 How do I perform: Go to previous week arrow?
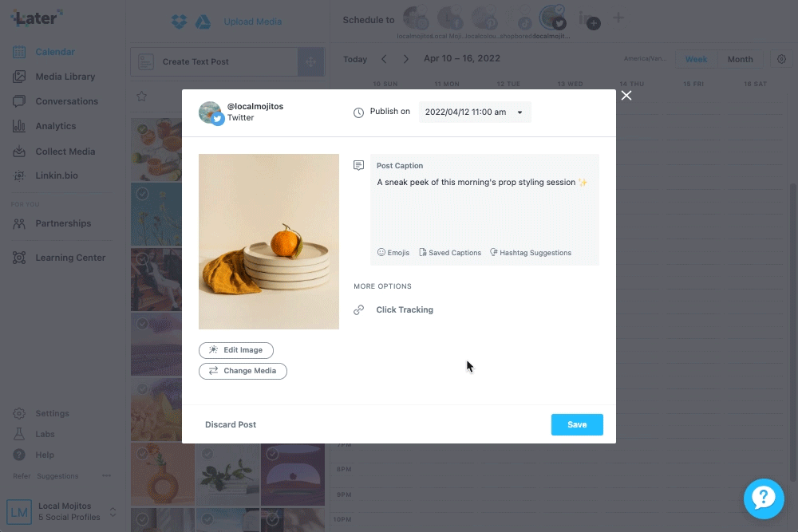point(385,59)
